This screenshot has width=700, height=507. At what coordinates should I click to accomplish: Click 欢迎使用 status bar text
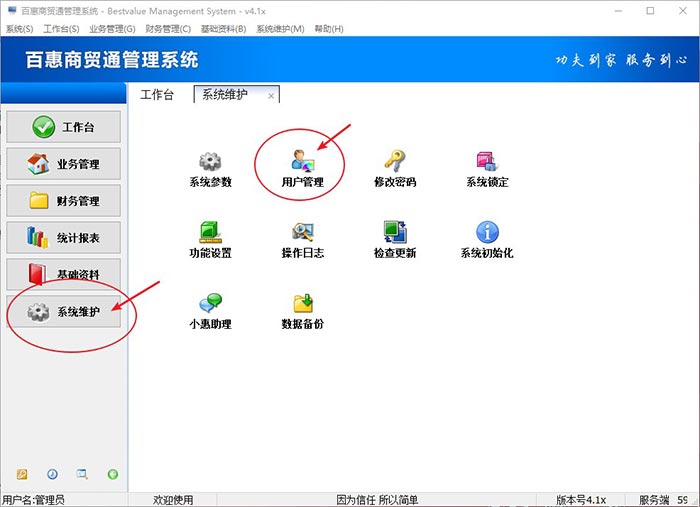173,500
